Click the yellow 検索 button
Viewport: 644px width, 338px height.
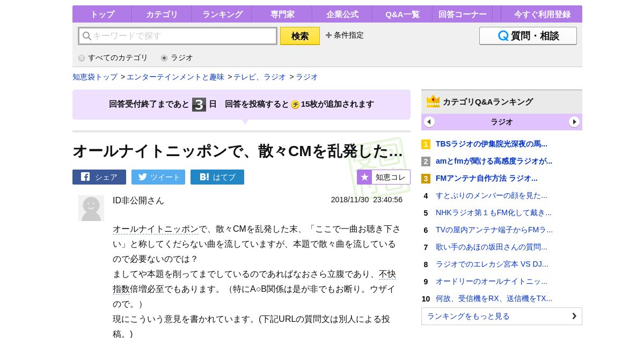coord(300,36)
